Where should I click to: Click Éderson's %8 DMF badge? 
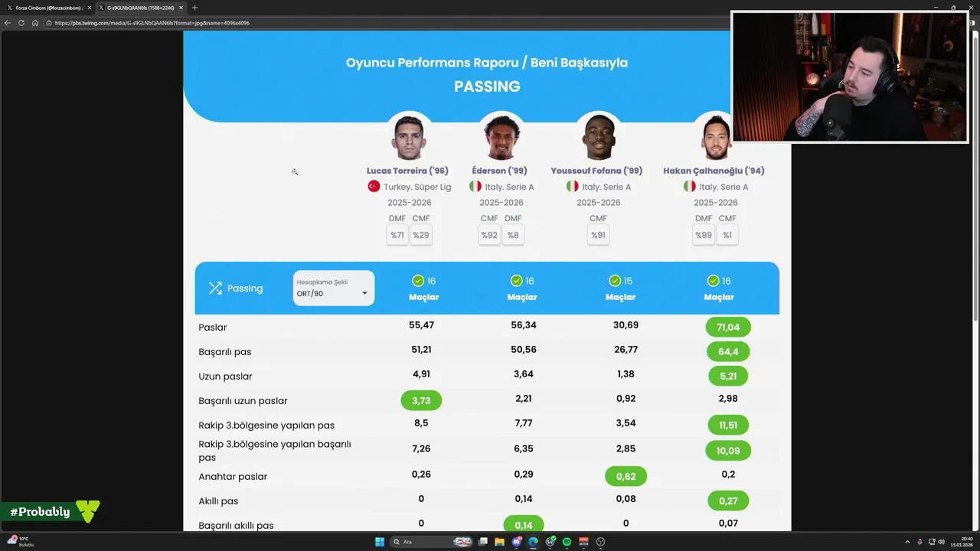pos(513,235)
